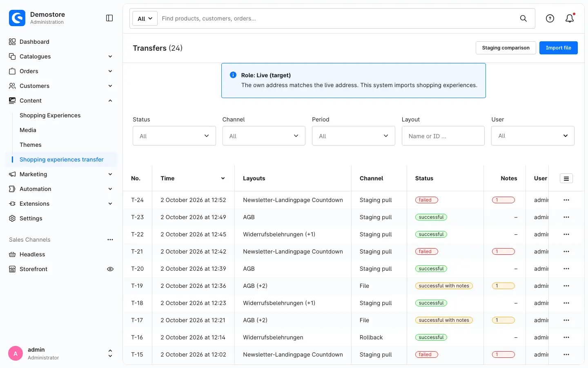Viewport: 588px width, 368px height.
Task: Click 'Widerrufsbelehrungen (+1)' in row T-22
Action: point(279,234)
